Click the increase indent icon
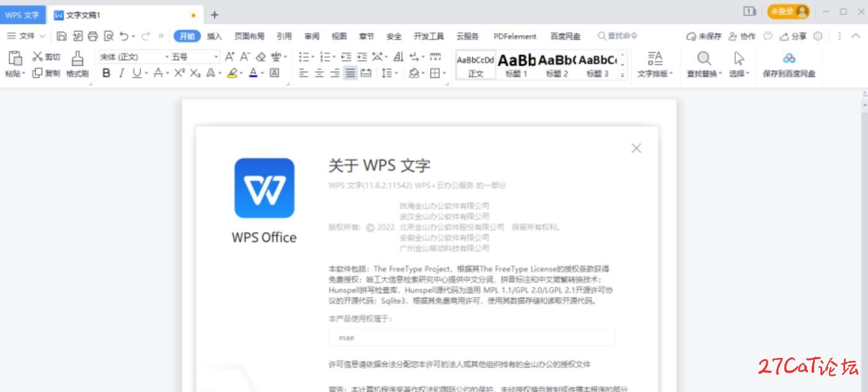 click(362, 56)
